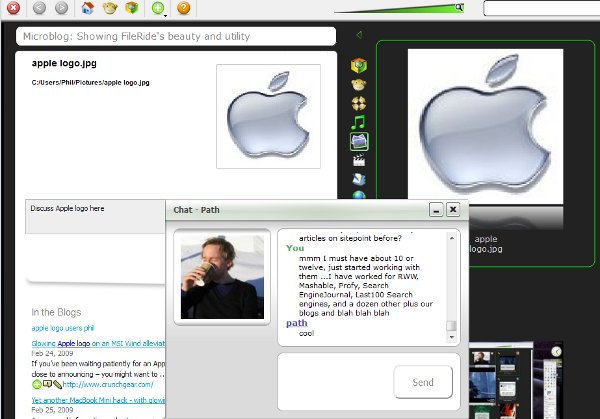The width and height of the screenshot is (600, 419).
Task: Click the four-heads group icon in sidebar
Action: 359,103
